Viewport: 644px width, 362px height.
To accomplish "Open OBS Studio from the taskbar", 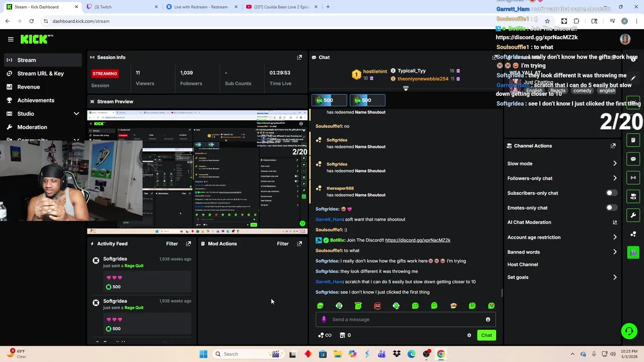I will click(427, 354).
